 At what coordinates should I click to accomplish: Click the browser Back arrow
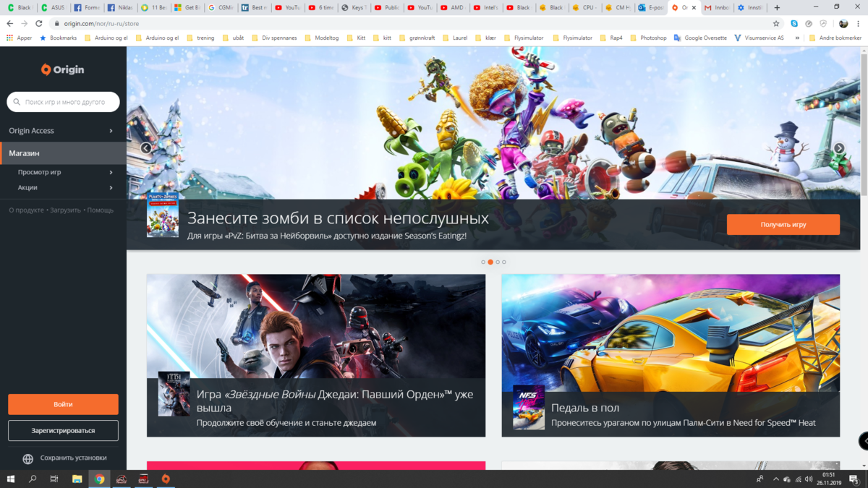pyautogui.click(x=9, y=24)
